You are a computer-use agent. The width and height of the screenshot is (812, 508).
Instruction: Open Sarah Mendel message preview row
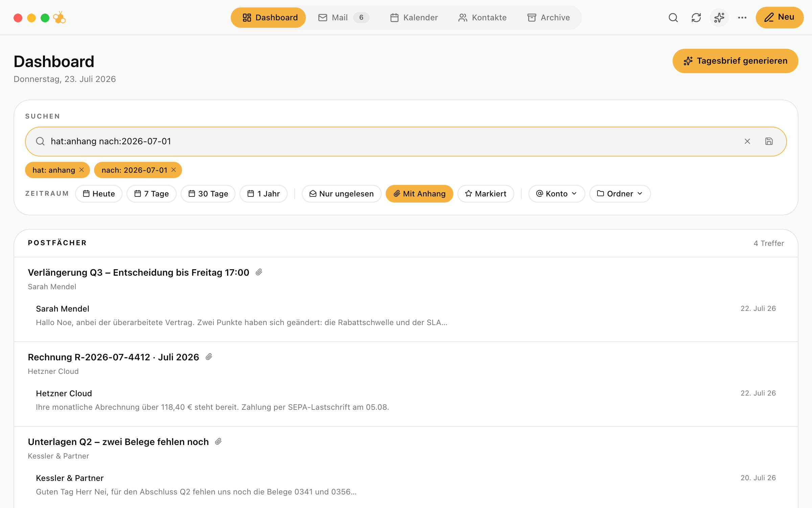[406, 315]
